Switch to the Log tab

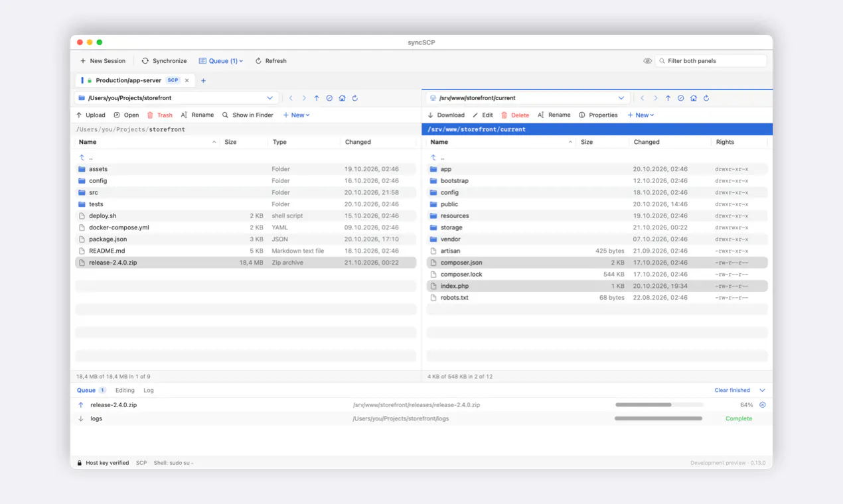tap(149, 391)
